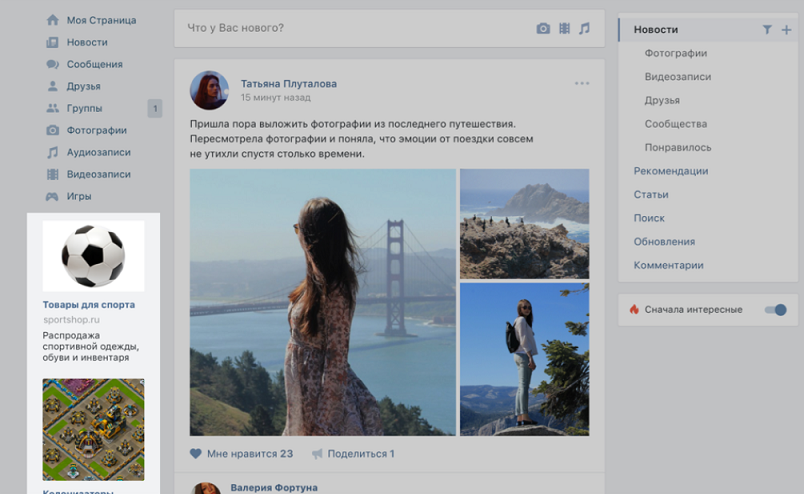This screenshot has height=494, width=804.
Task: Attach a photo with the camera icon in post box
Action: (543, 28)
